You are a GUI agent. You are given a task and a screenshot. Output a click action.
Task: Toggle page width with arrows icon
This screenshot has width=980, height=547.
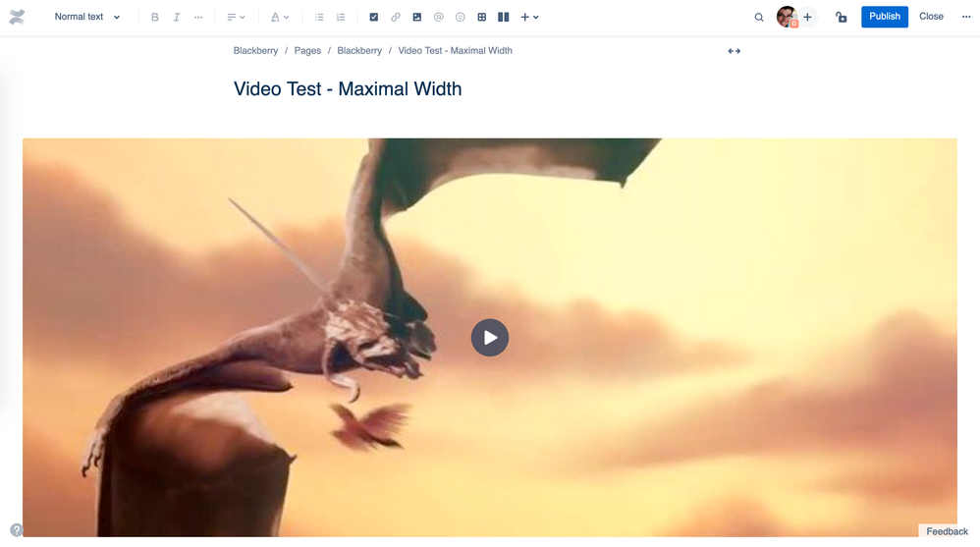(734, 51)
